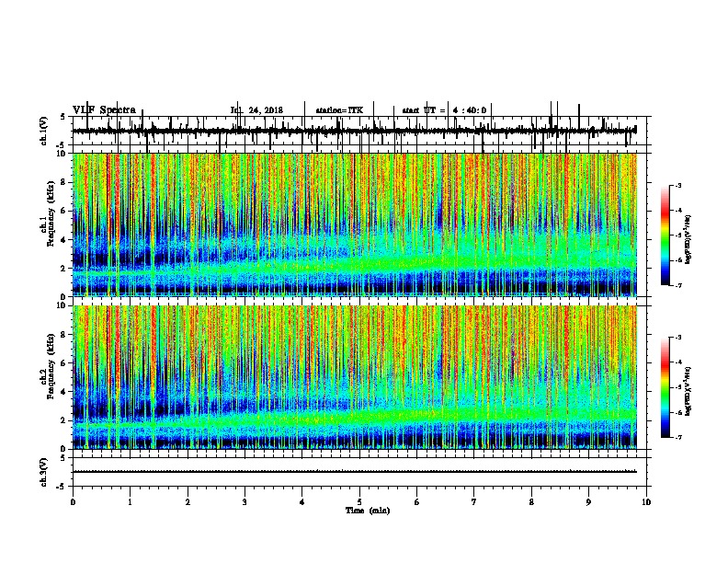Screen dimensions: 728x563
Task: Click the "-7" label on ch.1 colorbar
Action: [678, 285]
